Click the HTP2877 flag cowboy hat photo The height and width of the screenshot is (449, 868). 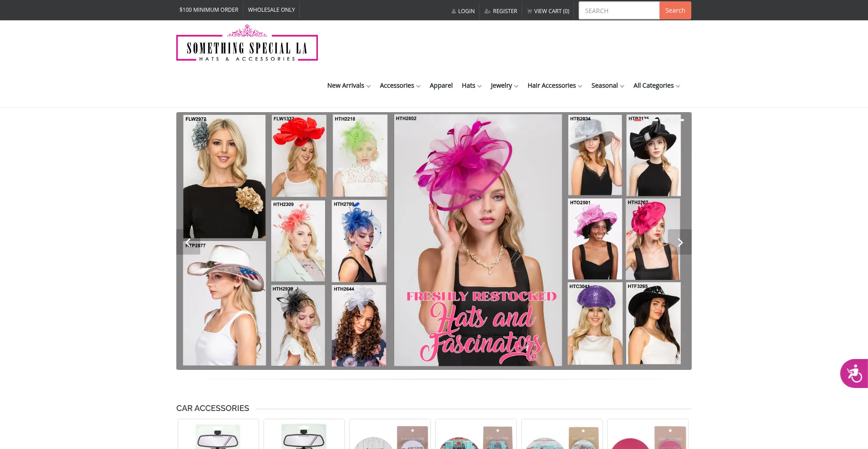(x=224, y=303)
